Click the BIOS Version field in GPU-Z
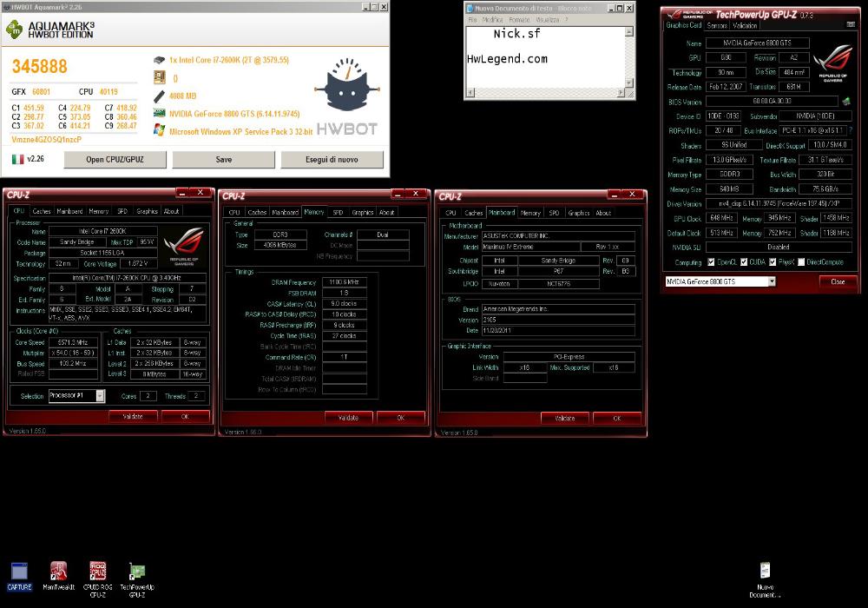Image resolution: width=868 pixels, height=608 pixels. tap(772, 101)
